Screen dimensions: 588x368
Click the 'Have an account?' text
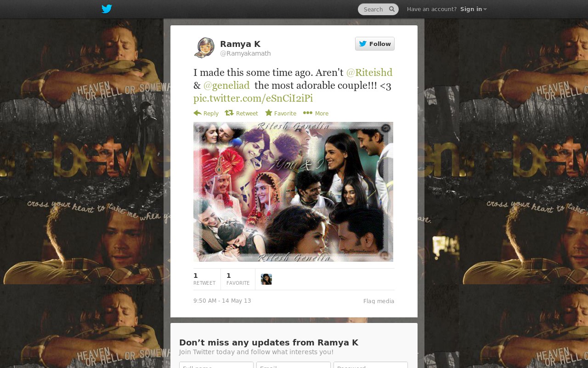(x=432, y=9)
